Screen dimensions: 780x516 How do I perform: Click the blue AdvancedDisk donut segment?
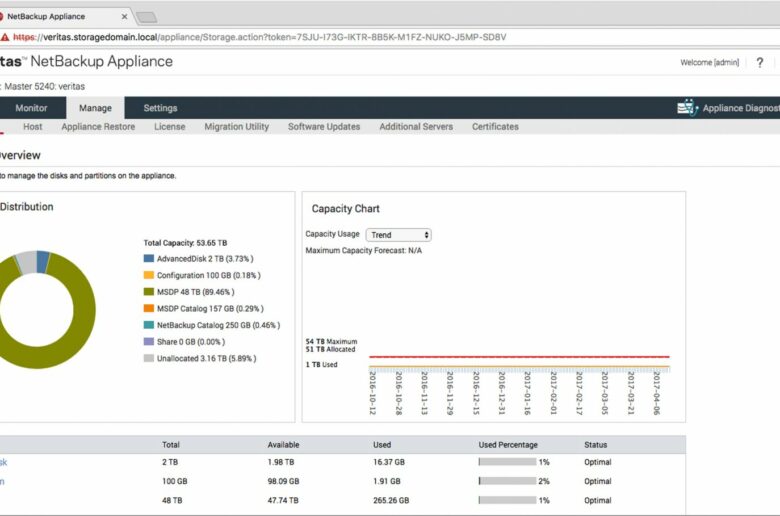click(x=43, y=262)
